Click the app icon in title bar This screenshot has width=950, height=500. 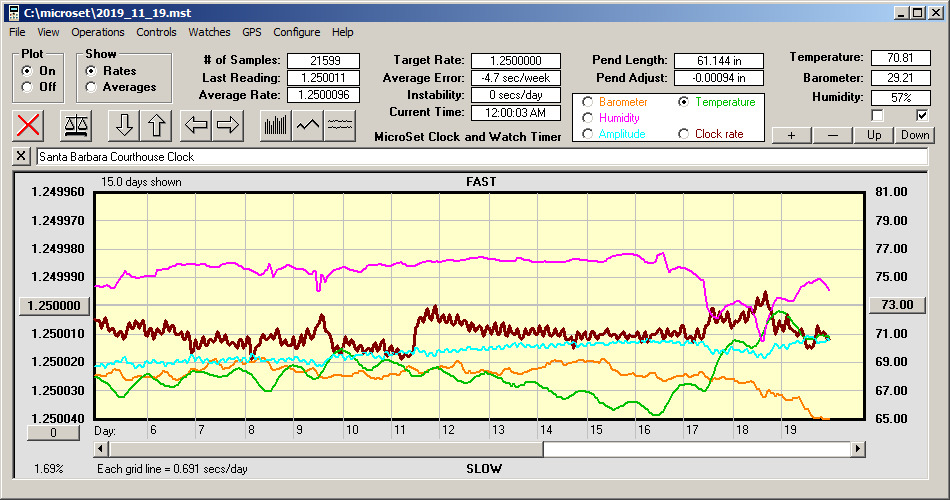13,13
